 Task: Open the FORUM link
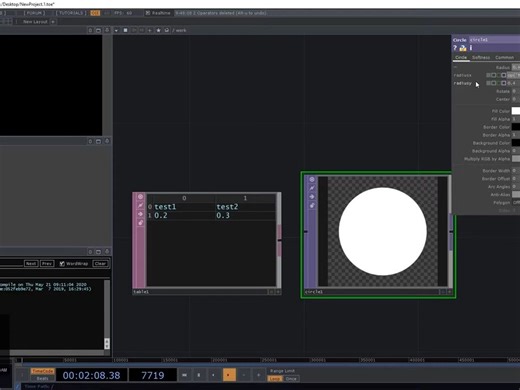[34, 13]
